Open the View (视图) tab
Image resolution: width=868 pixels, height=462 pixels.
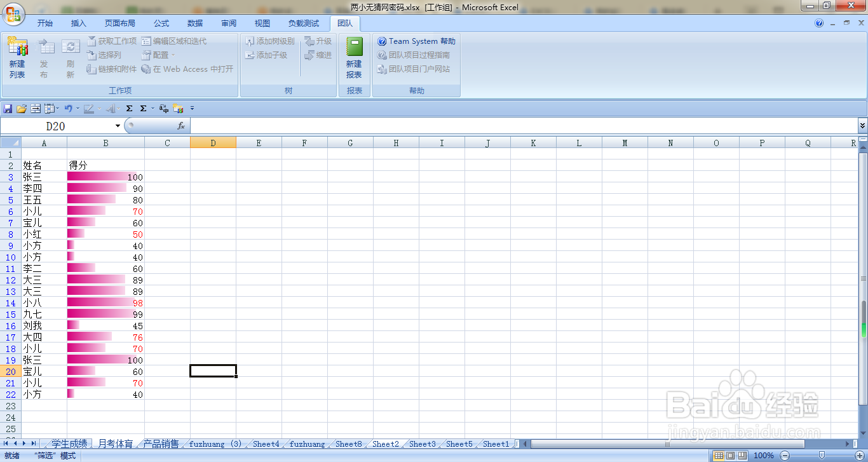tap(262, 24)
